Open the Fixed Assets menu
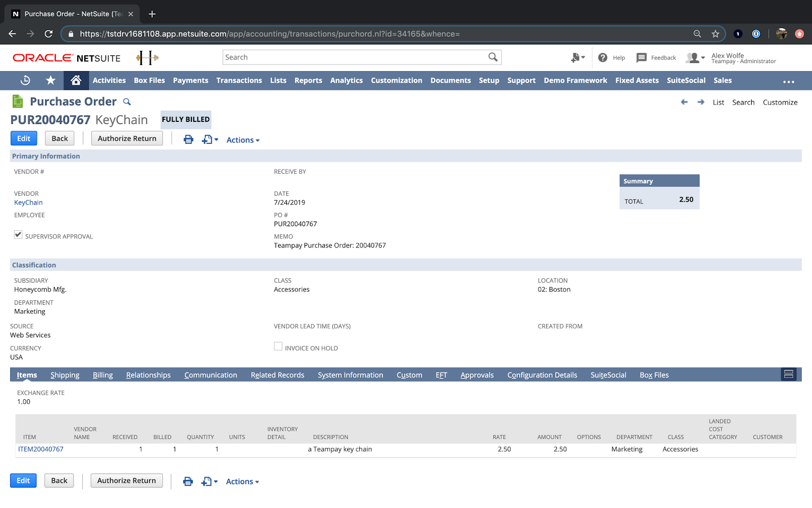This screenshot has height=508, width=812. click(637, 80)
